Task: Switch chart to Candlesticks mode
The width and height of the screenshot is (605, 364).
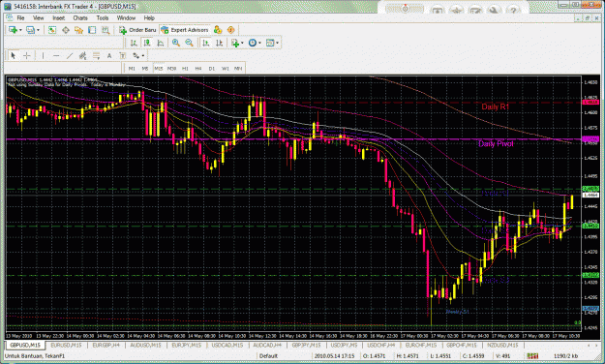Action: click(146, 43)
